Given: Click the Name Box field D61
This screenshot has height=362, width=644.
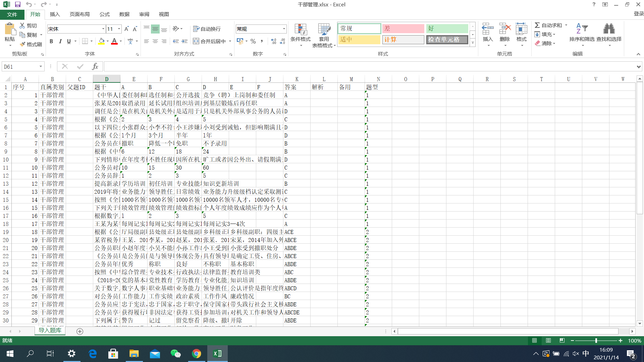Looking at the screenshot, I should click(20, 66).
